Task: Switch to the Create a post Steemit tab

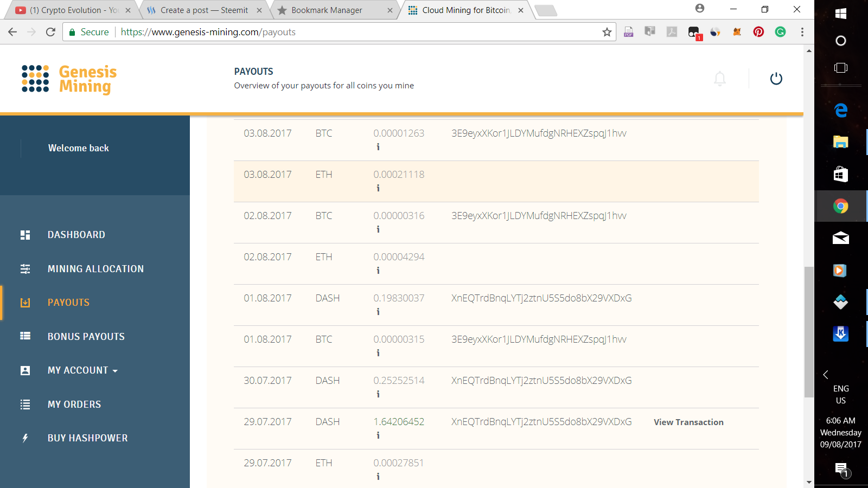Action: 204,10
